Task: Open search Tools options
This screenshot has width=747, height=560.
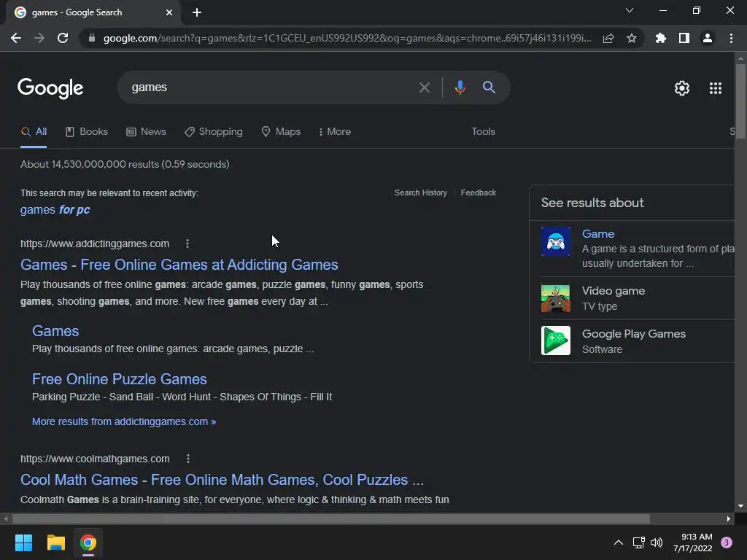Action: 483,132
